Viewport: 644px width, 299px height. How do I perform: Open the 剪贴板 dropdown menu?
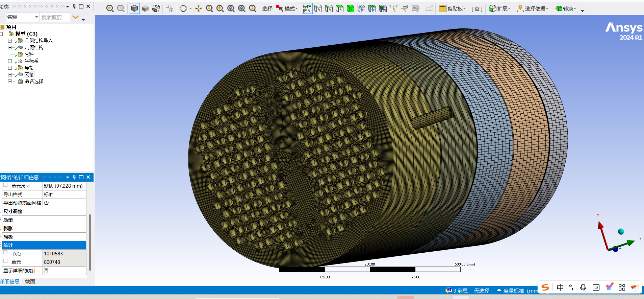453,8
